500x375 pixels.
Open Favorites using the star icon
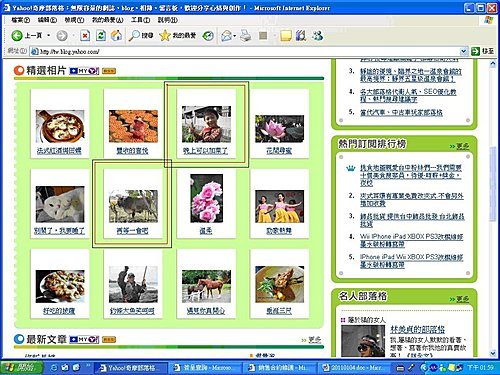(x=165, y=35)
